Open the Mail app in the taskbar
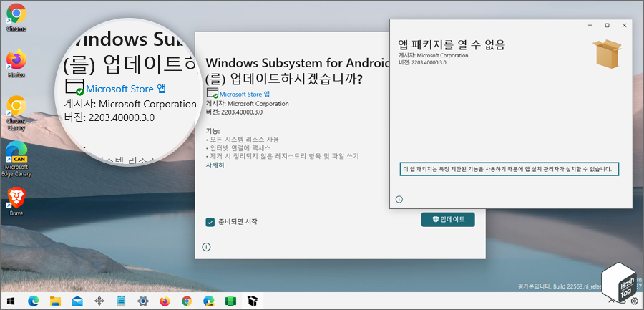 tap(77, 301)
